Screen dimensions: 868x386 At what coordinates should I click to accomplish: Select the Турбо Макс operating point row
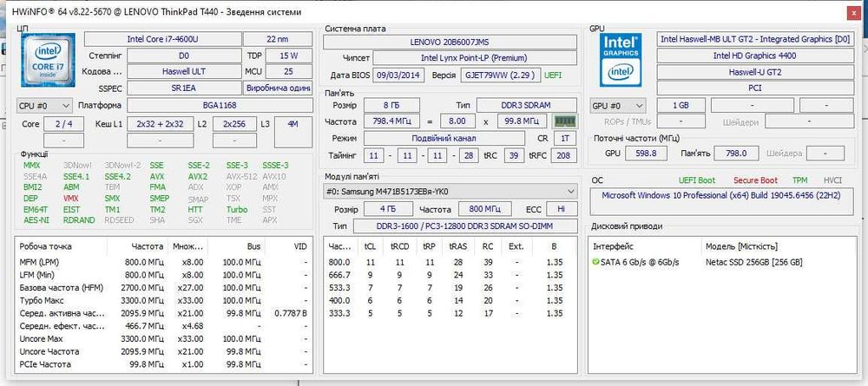tap(163, 300)
